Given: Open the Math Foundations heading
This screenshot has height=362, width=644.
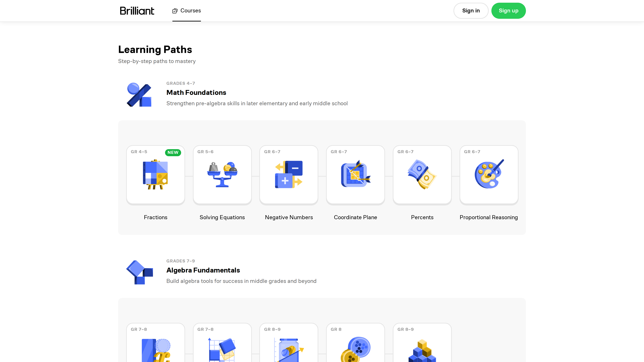Looking at the screenshot, I should point(196,93).
